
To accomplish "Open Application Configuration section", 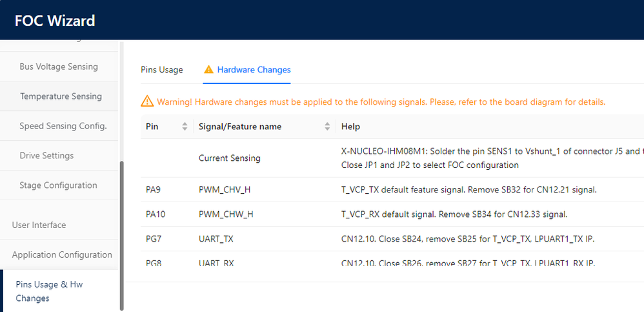I will point(62,255).
